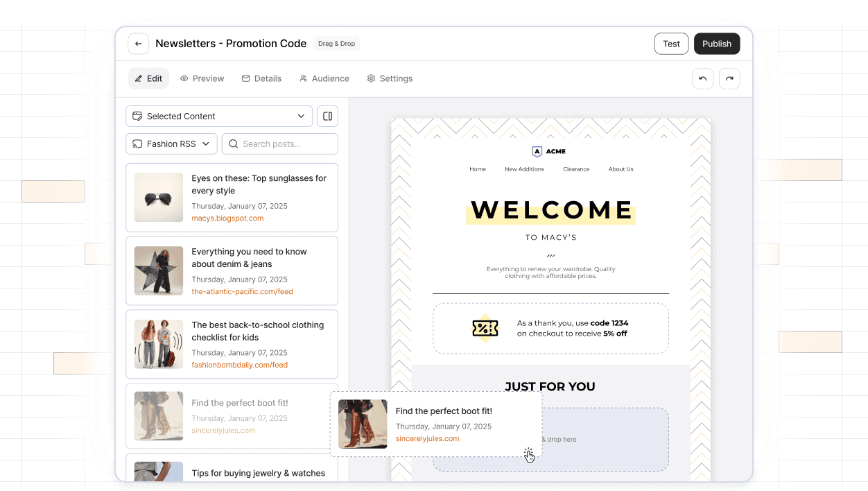Open the-atlantic-pacific.com/feed link
Viewport: 868px width, 491px height.
[x=242, y=291]
